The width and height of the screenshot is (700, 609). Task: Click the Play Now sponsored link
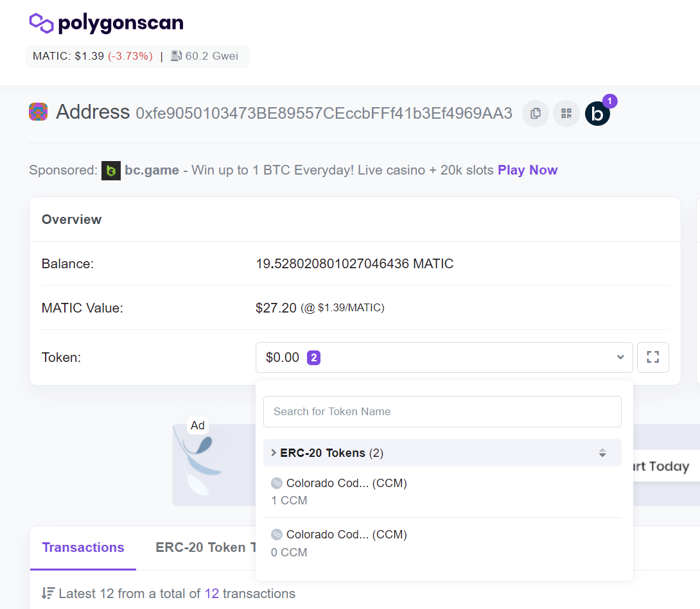[527, 171]
